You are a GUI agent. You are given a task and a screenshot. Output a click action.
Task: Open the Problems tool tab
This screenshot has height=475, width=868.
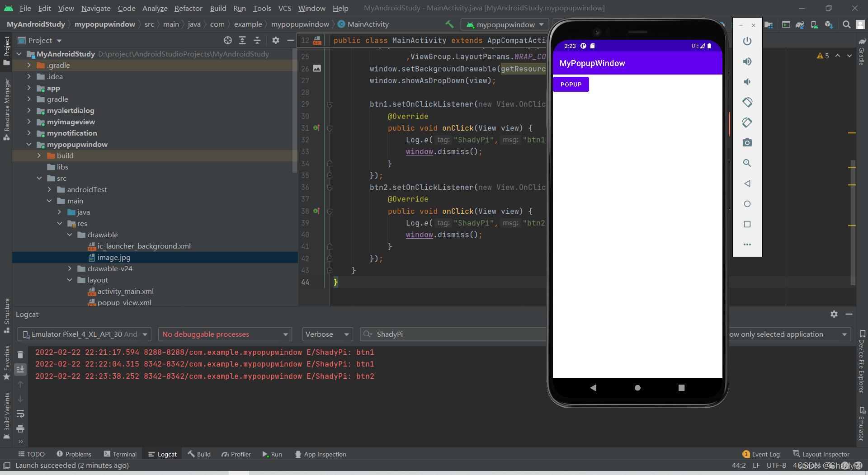pos(74,454)
